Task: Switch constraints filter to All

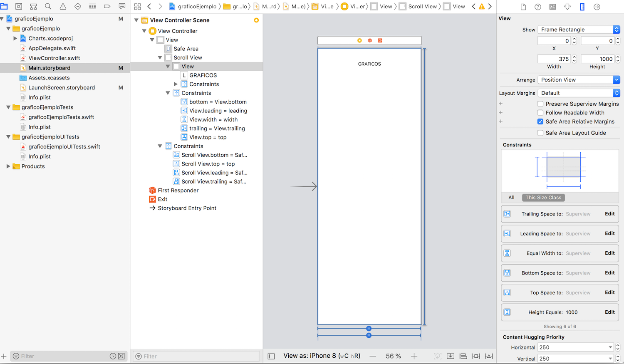Action: [x=511, y=198]
